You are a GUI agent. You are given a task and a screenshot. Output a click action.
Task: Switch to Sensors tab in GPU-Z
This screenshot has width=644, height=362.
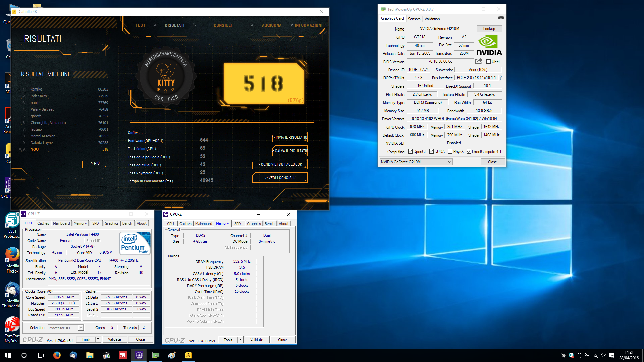click(414, 19)
